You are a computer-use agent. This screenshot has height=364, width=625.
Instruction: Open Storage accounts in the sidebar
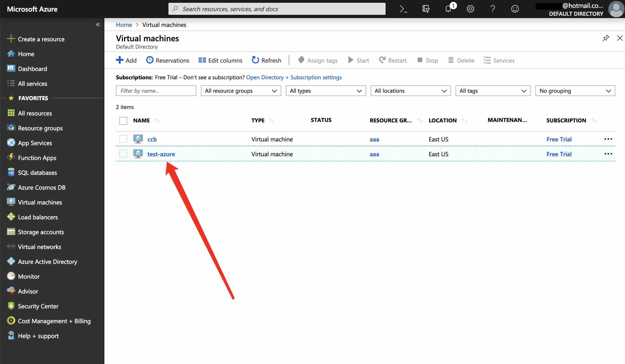point(41,232)
